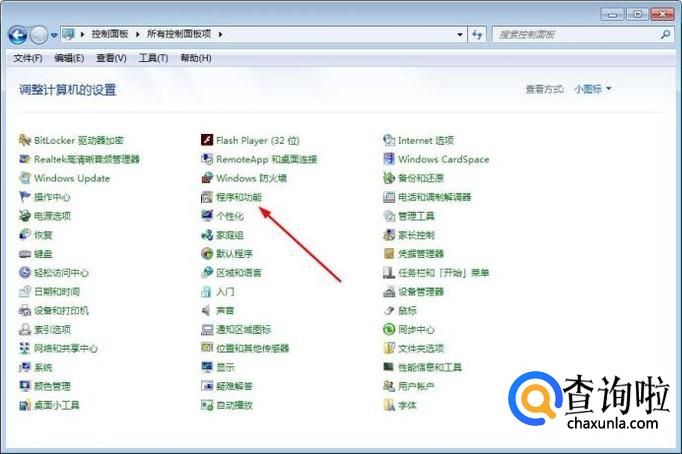Open the 设备管理器 icon

tap(388, 291)
